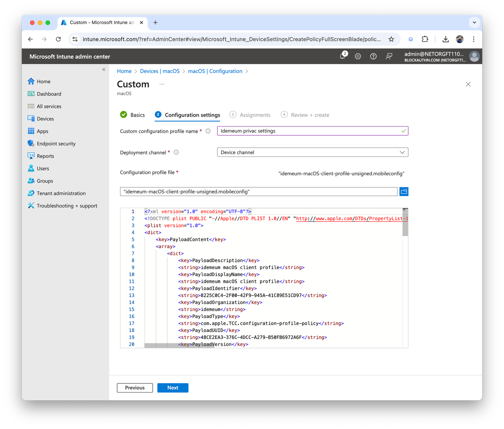
Task: Open more options ellipsis beside Custom
Action: [x=162, y=84]
